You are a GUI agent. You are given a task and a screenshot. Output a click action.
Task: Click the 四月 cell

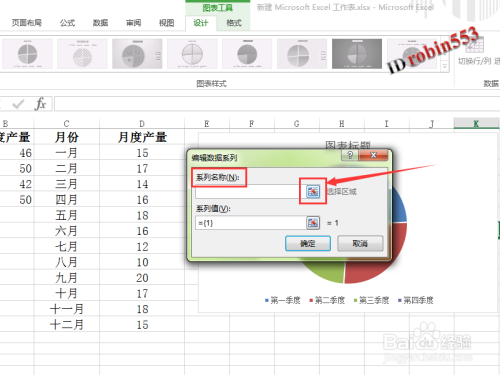coord(67,200)
